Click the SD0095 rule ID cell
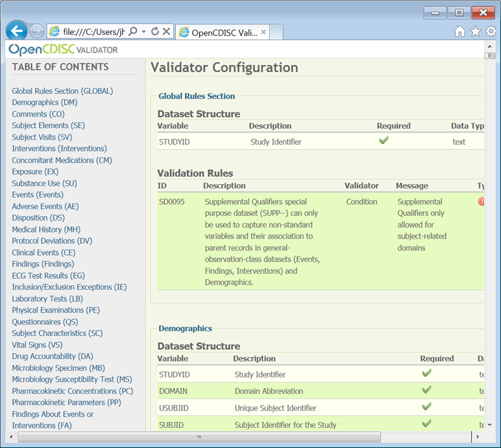 coord(172,202)
